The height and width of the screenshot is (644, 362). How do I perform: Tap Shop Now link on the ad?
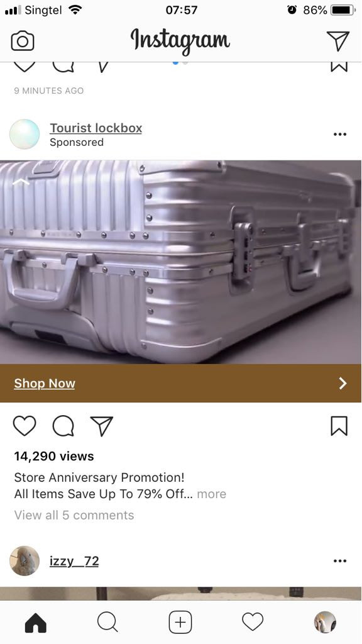[x=45, y=383]
